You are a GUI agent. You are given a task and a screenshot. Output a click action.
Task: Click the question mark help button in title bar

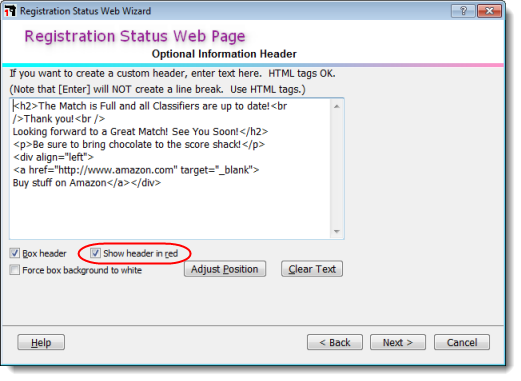463,11
